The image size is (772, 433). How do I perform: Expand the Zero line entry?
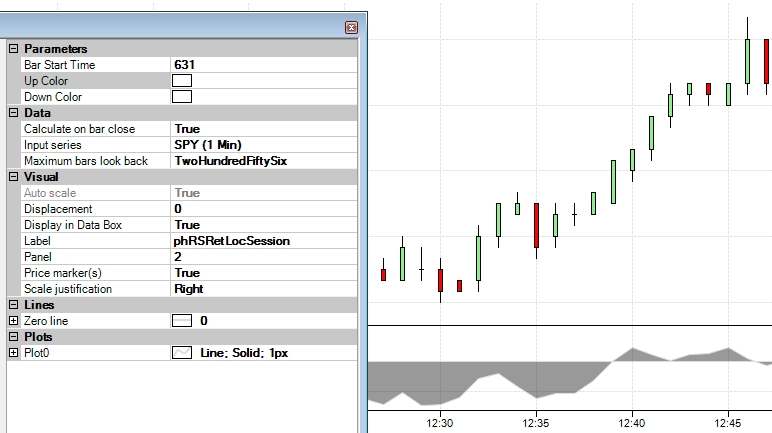(13, 321)
